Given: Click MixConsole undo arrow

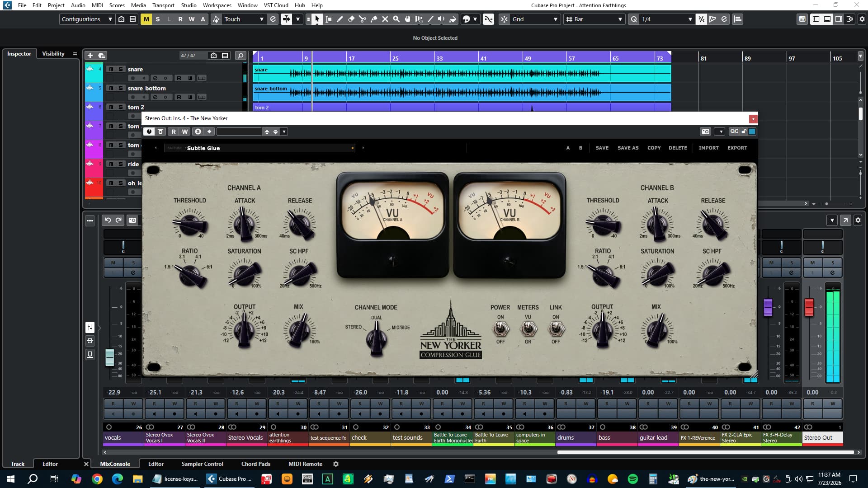Looking at the screenshot, I should (x=108, y=220).
